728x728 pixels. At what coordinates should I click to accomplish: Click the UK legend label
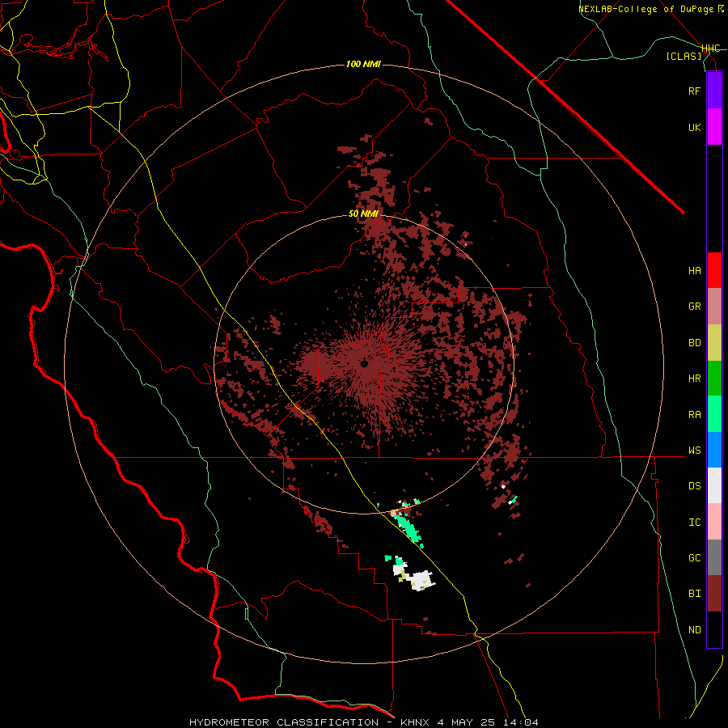pyautogui.click(x=694, y=127)
